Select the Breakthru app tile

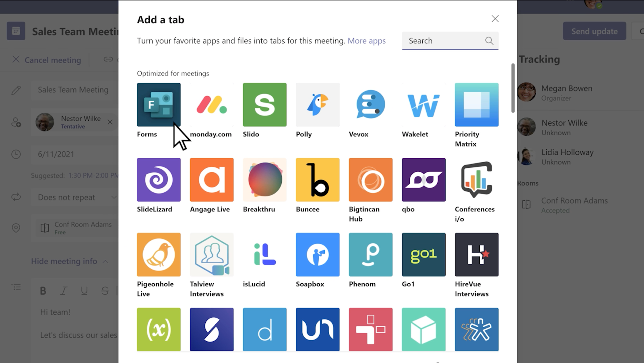[265, 179]
